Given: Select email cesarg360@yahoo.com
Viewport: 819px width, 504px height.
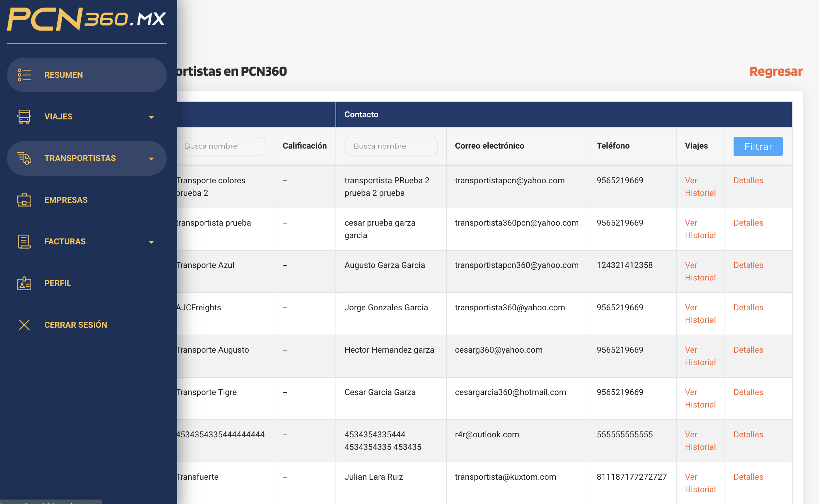Looking at the screenshot, I should [498, 350].
